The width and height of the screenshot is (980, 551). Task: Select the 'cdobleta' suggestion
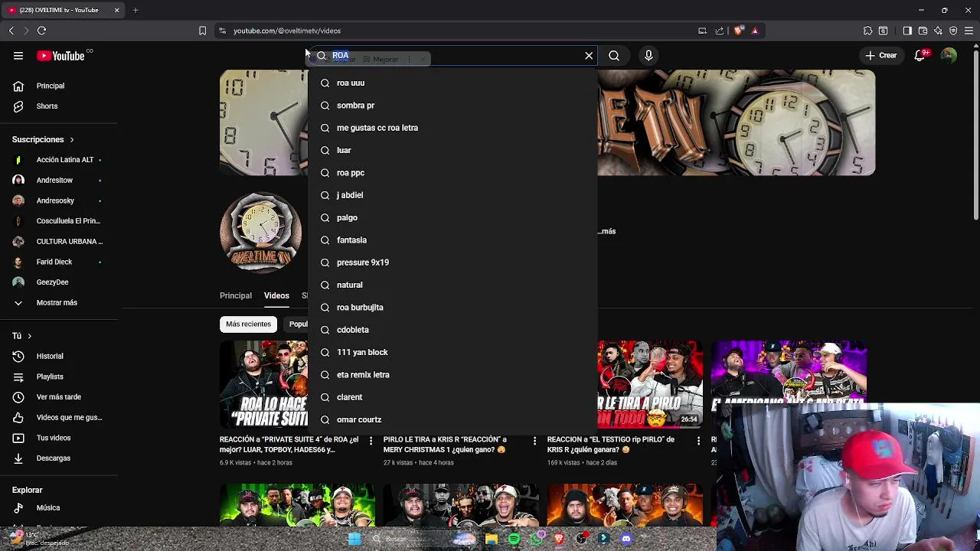click(452, 330)
